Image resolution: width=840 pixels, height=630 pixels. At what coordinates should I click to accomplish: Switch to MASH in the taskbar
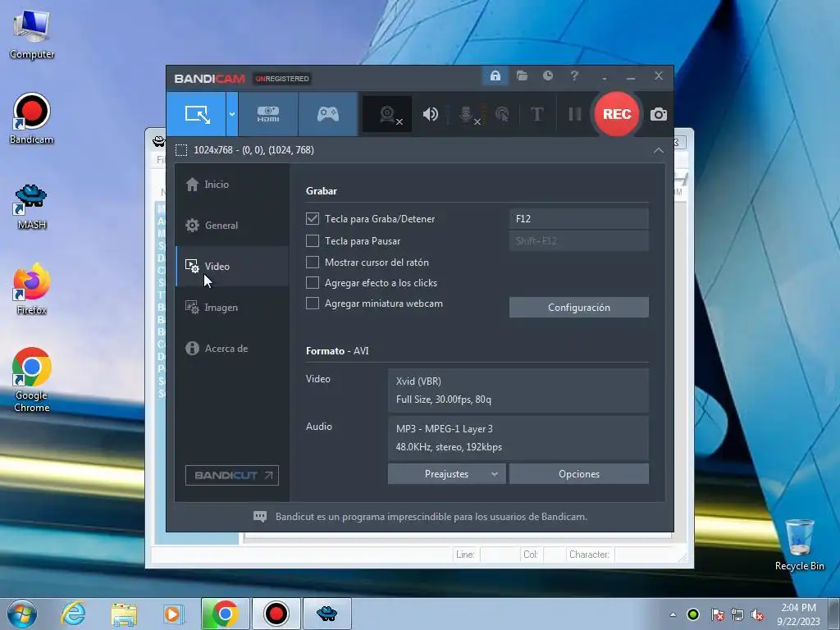[326, 614]
